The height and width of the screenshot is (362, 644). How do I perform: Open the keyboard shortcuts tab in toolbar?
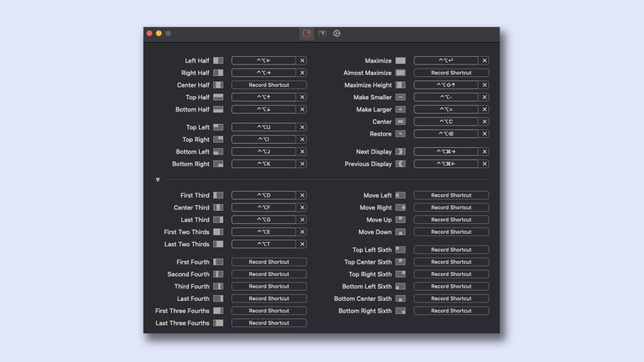tap(306, 33)
